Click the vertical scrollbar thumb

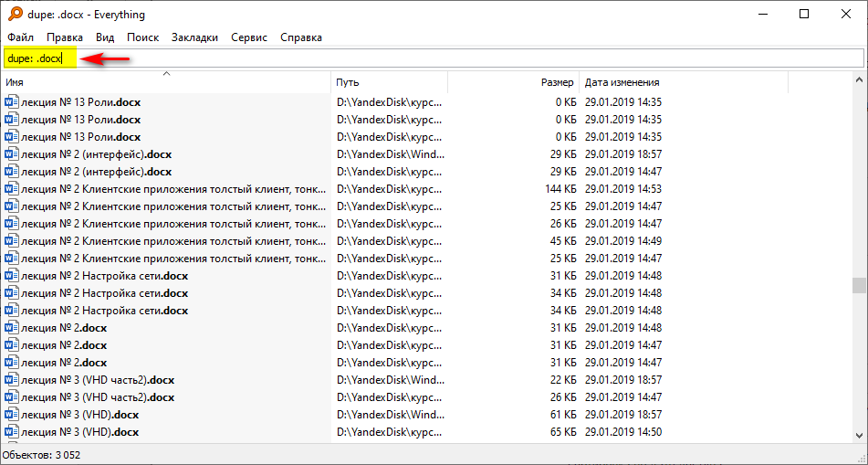[859, 286]
